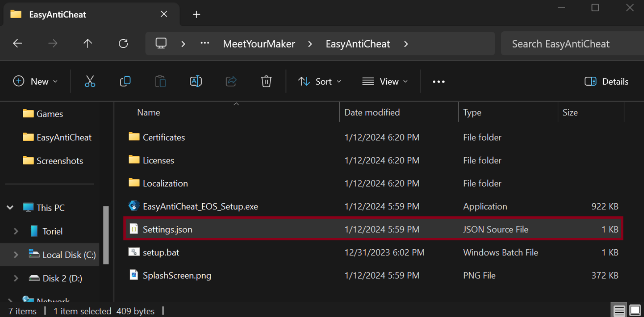The height and width of the screenshot is (317, 644).
Task: Click the Cut scissors icon
Action: click(x=90, y=82)
